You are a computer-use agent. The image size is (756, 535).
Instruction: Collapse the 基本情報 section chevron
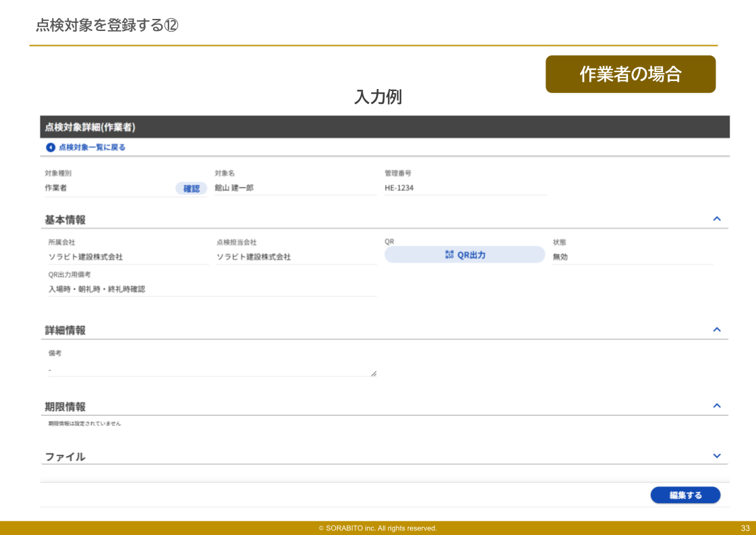(x=717, y=219)
